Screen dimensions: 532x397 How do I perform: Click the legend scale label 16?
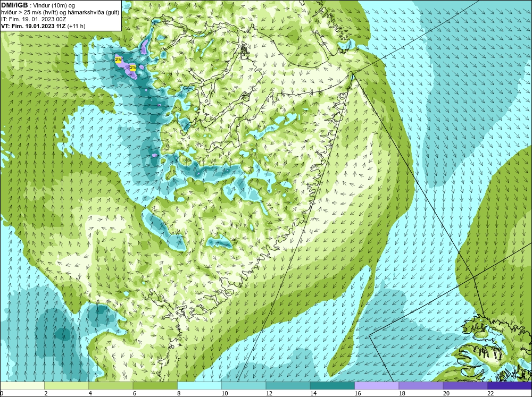point(358,393)
